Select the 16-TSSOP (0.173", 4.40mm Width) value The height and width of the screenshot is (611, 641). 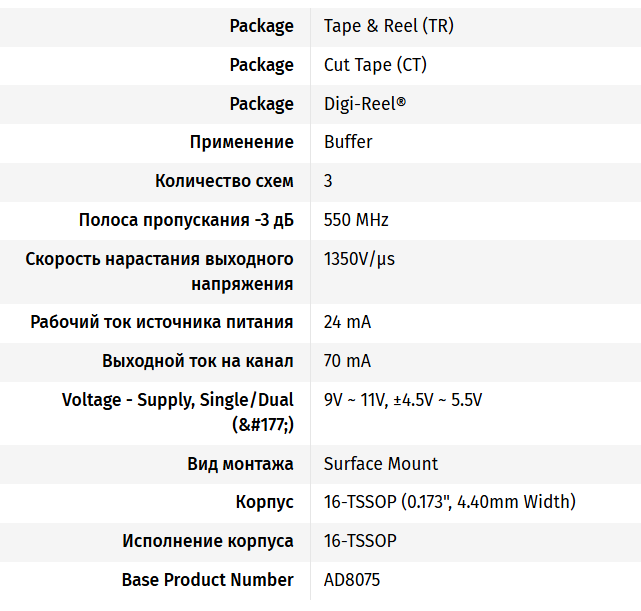click(449, 502)
